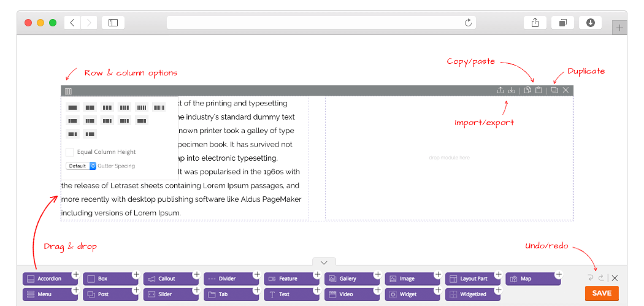Open a new tab with the plus button
The height and width of the screenshot is (306, 644).
pos(619,28)
